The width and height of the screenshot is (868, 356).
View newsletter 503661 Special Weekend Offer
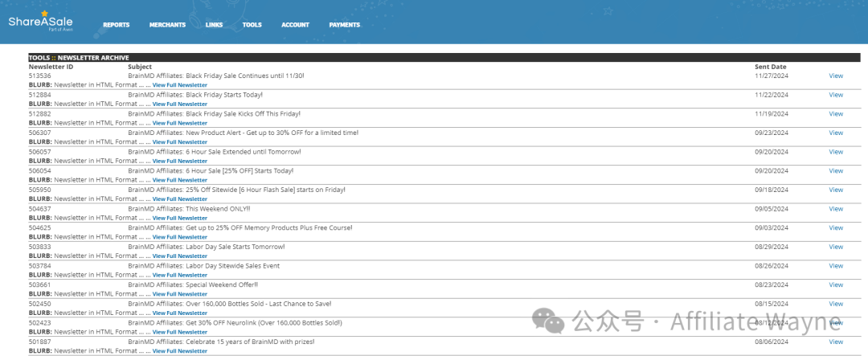click(x=836, y=284)
